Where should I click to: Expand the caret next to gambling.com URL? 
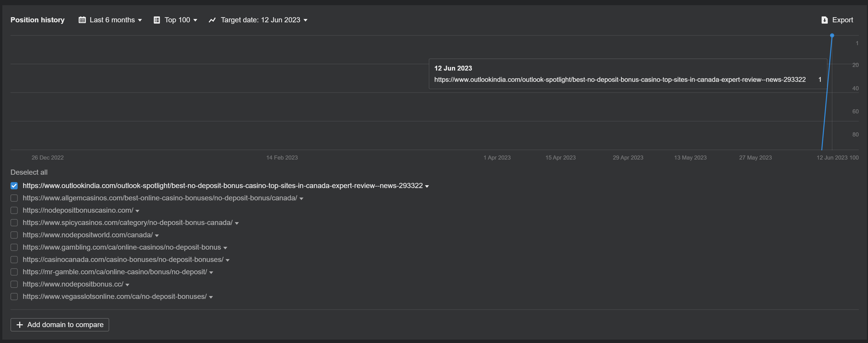pos(225,248)
